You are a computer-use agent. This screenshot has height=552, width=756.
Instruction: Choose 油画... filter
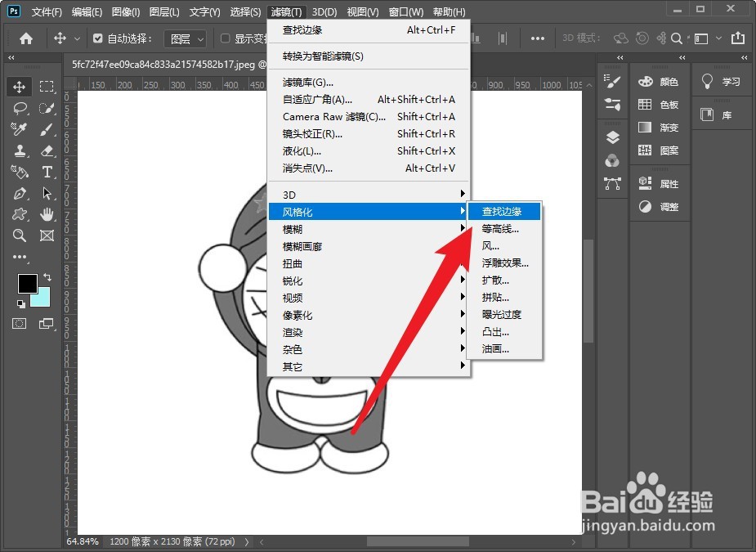pyautogui.click(x=505, y=349)
